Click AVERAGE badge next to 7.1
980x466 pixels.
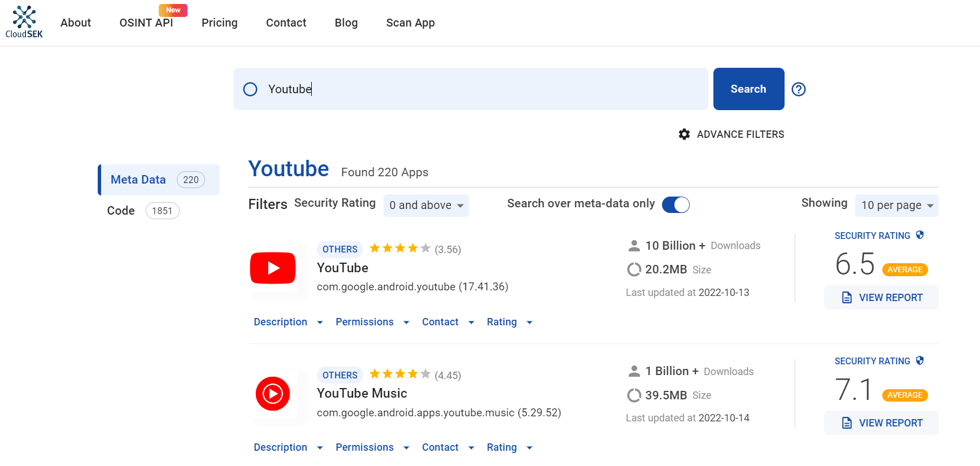(905, 395)
